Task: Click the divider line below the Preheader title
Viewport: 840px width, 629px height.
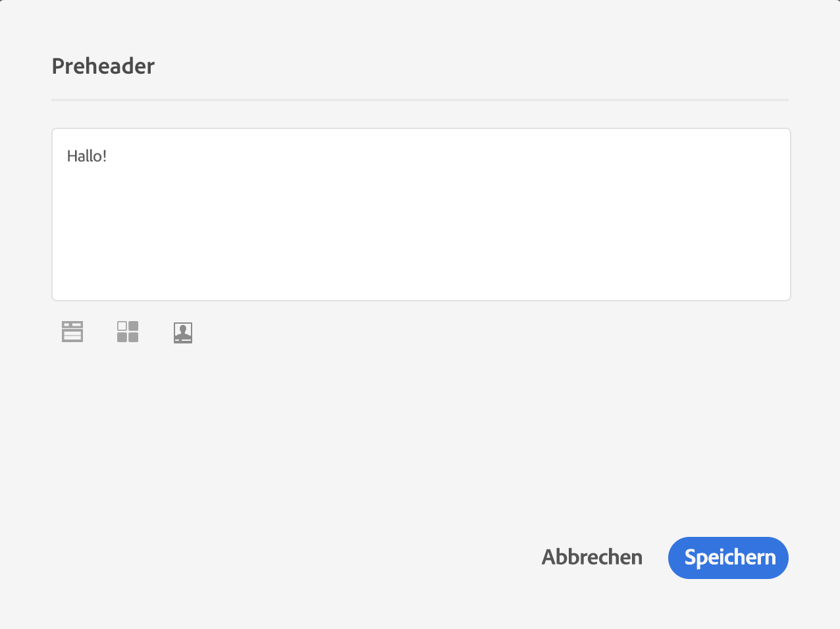Action: point(420,100)
